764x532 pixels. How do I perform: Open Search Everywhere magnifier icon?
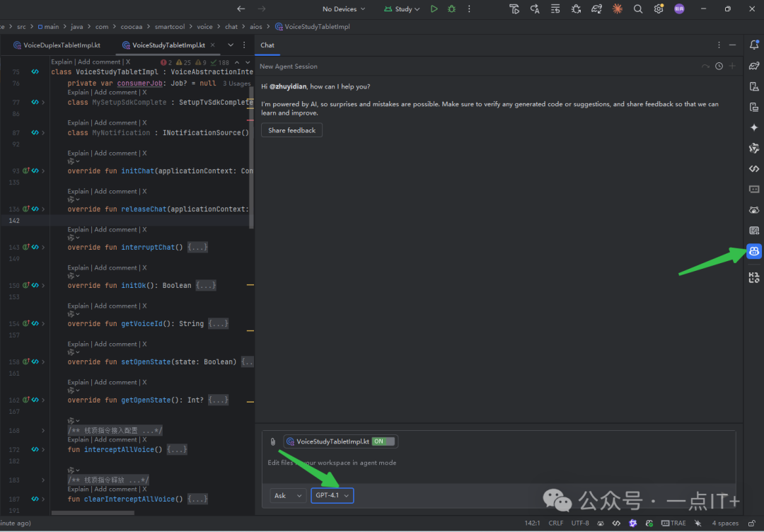pos(638,8)
